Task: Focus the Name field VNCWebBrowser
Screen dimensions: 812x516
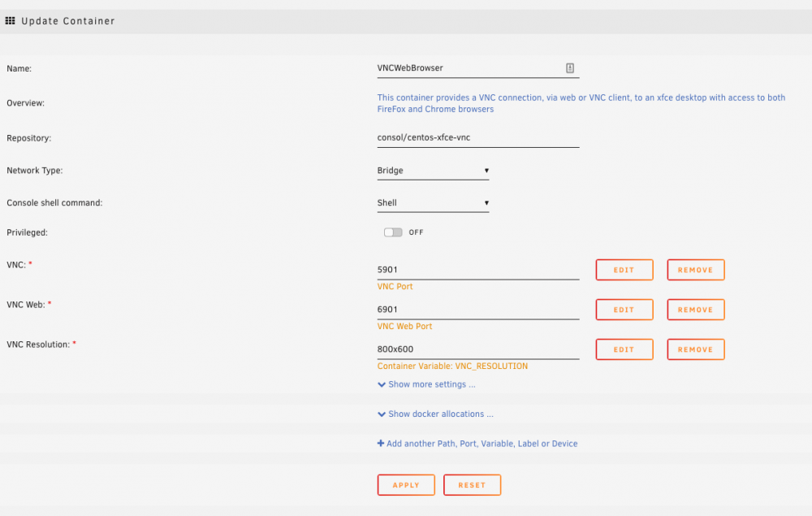Action: click(x=478, y=68)
